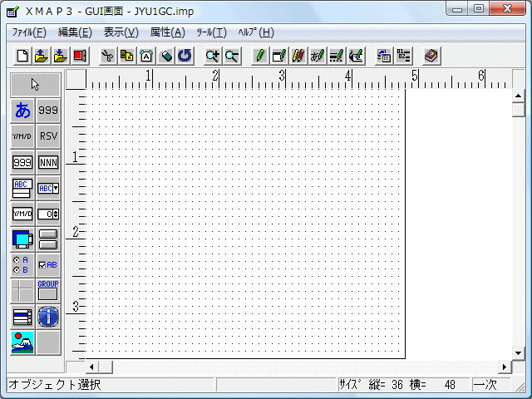Select the RSV field tool

tap(48, 136)
